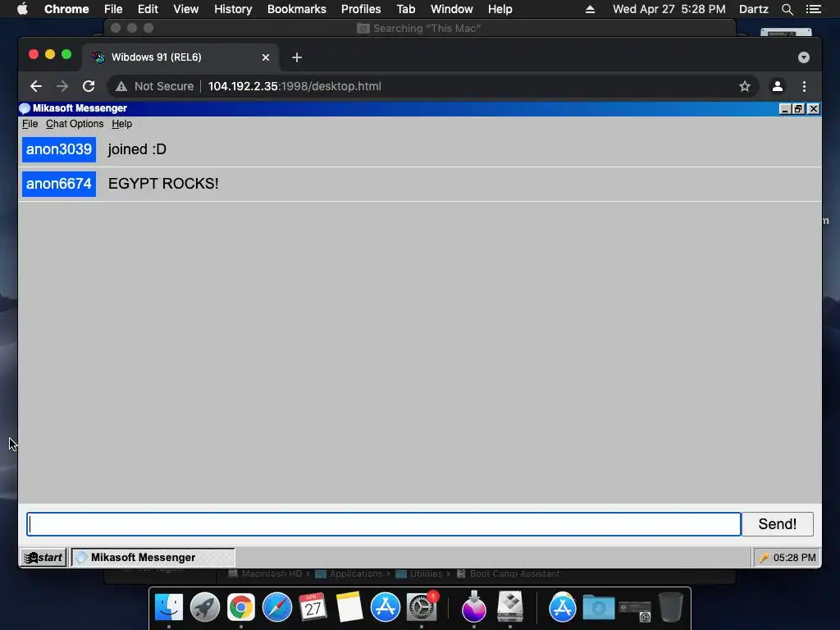
Task: Open Safari compass icon in dock
Action: pos(277,608)
